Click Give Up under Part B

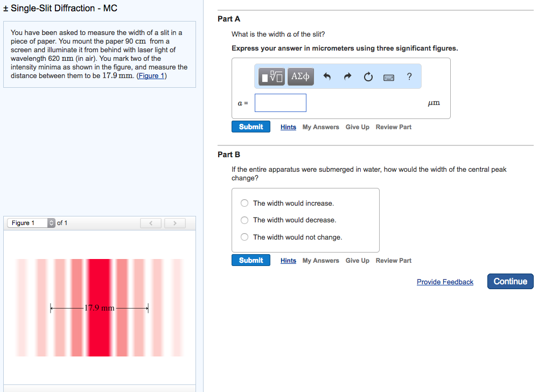click(357, 261)
